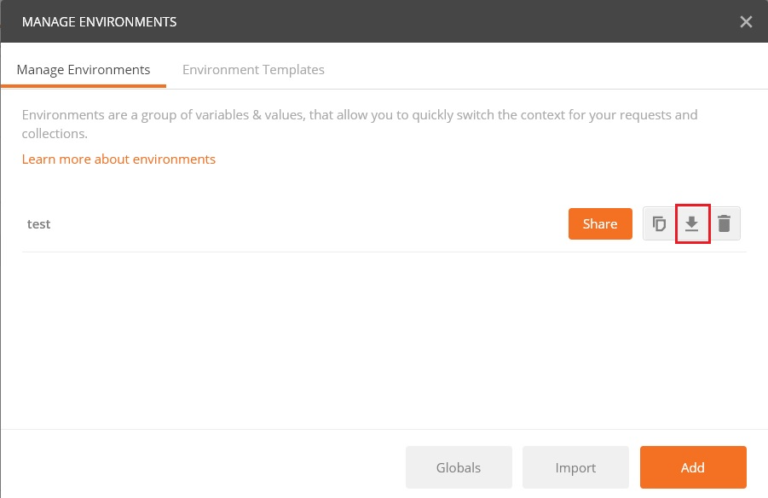Click the MANAGE ENVIRONMENTS title bar
Screen dimensions: 768x498
300,21
